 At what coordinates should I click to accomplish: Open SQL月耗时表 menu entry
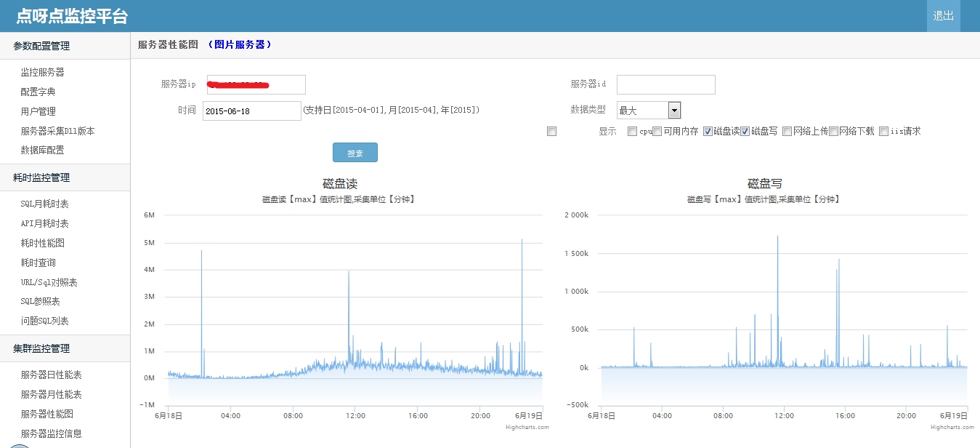pos(44,204)
